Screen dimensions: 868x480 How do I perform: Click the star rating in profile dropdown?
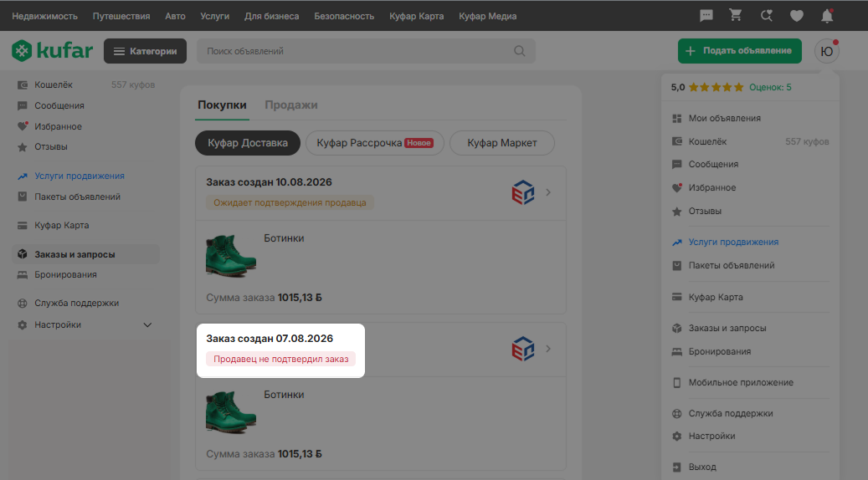(716, 87)
